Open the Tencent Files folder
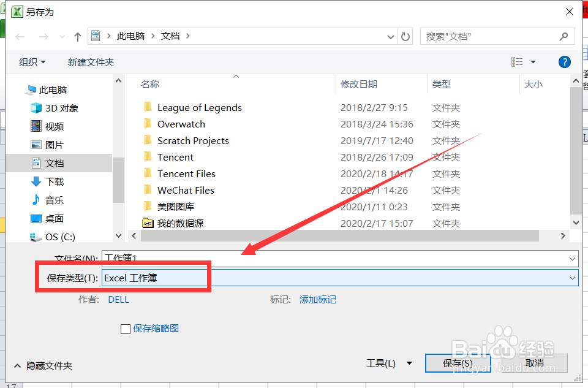 coord(186,173)
